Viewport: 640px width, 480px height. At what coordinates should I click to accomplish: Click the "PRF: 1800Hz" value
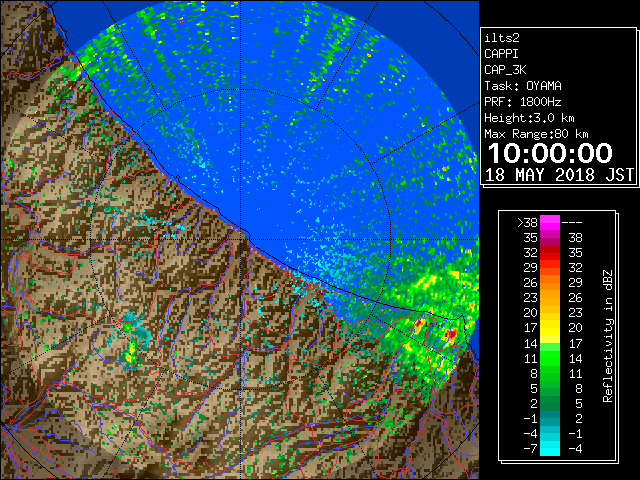coord(522,102)
